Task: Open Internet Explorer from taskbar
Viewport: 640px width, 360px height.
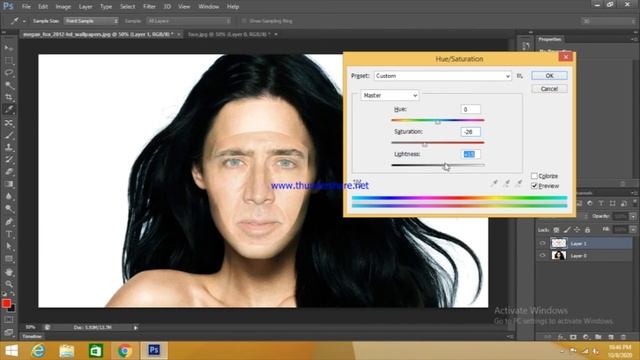Action: pyautogui.click(x=38, y=351)
